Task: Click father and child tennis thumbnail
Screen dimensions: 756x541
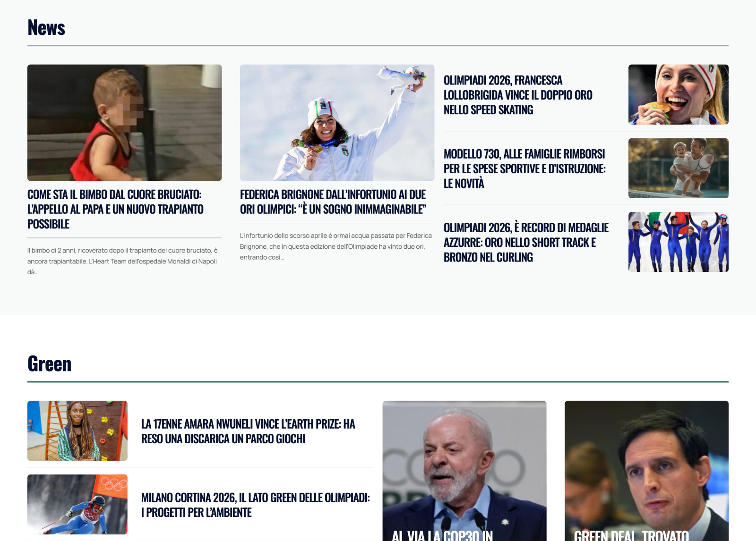Action: point(678,168)
